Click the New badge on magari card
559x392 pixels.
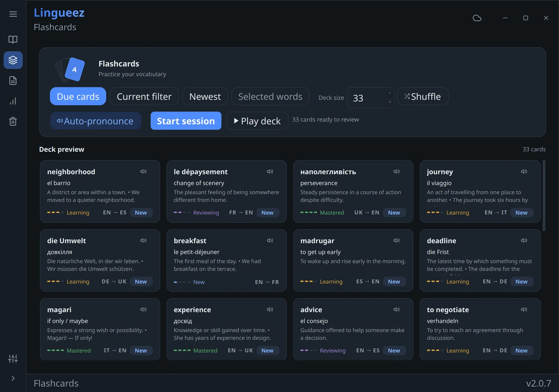pyautogui.click(x=141, y=350)
